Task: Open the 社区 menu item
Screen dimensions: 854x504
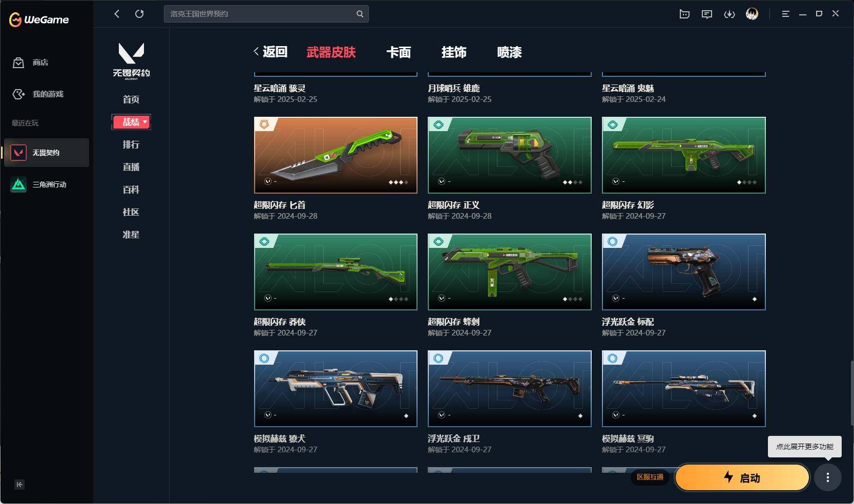Action: [131, 212]
